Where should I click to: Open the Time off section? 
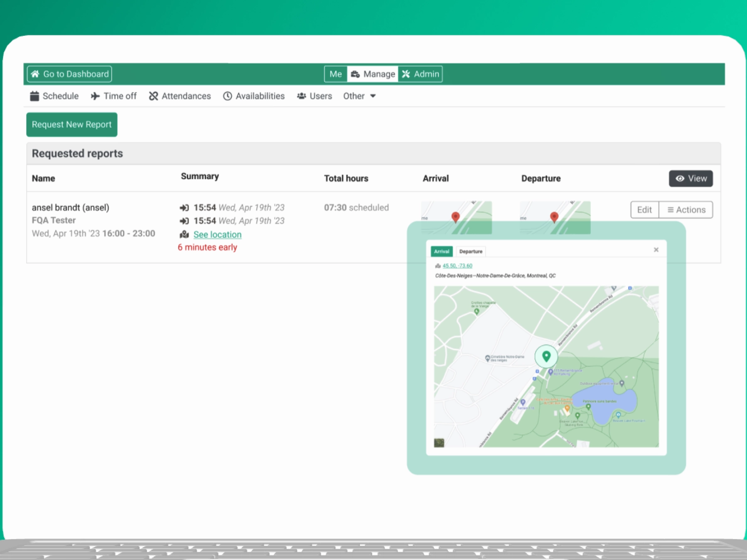114,96
